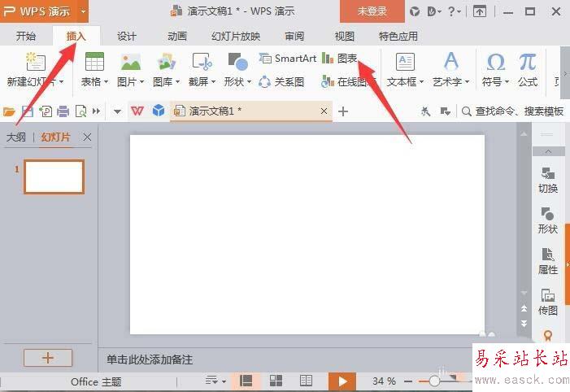
Task: Click the 图片 picture icon
Action: pos(131,62)
